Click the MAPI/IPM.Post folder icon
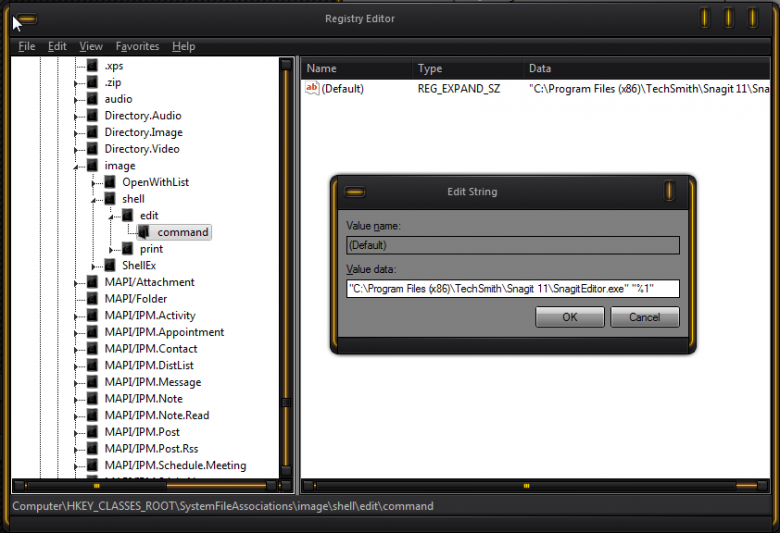 pos(93,432)
